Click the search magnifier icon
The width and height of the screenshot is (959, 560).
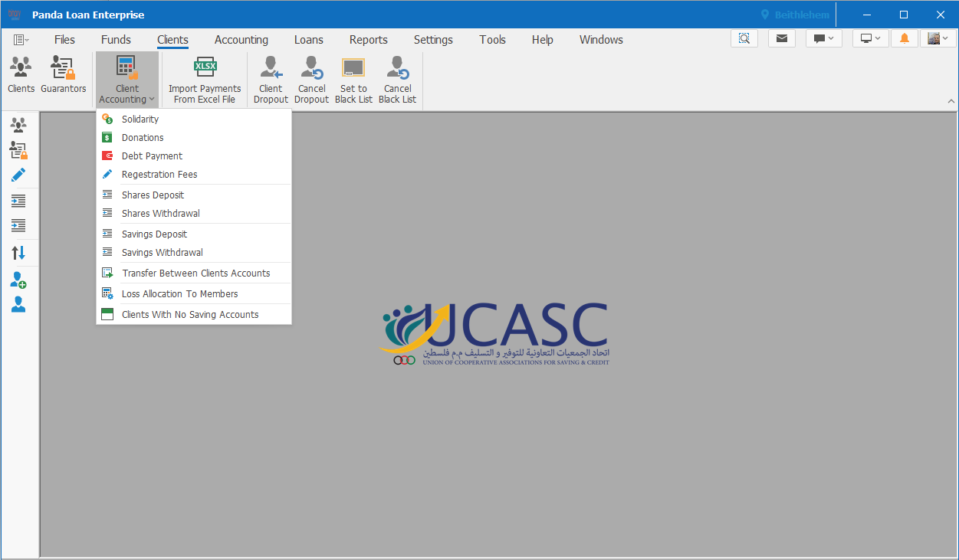coord(744,38)
